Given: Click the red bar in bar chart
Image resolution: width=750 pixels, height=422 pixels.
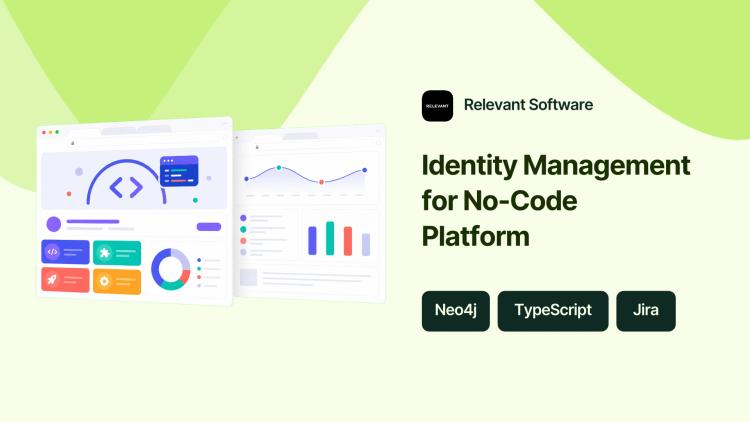Looking at the screenshot, I should coord(348,241).
